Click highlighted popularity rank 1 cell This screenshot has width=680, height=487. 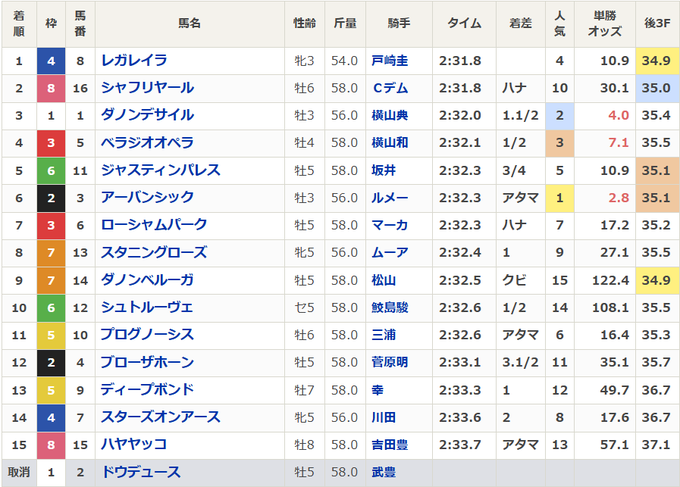(560, 198)
